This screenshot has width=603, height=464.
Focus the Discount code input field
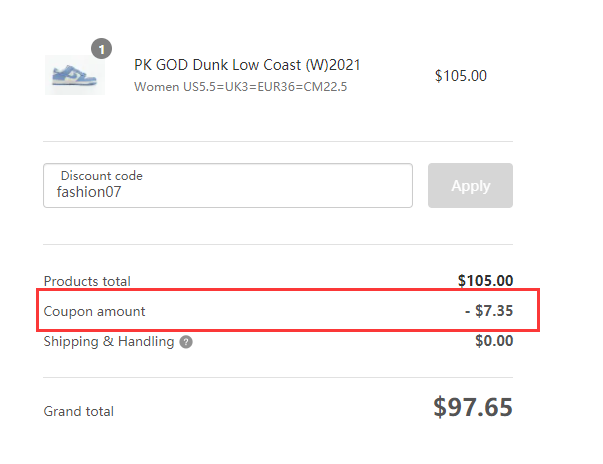[228, 186]
